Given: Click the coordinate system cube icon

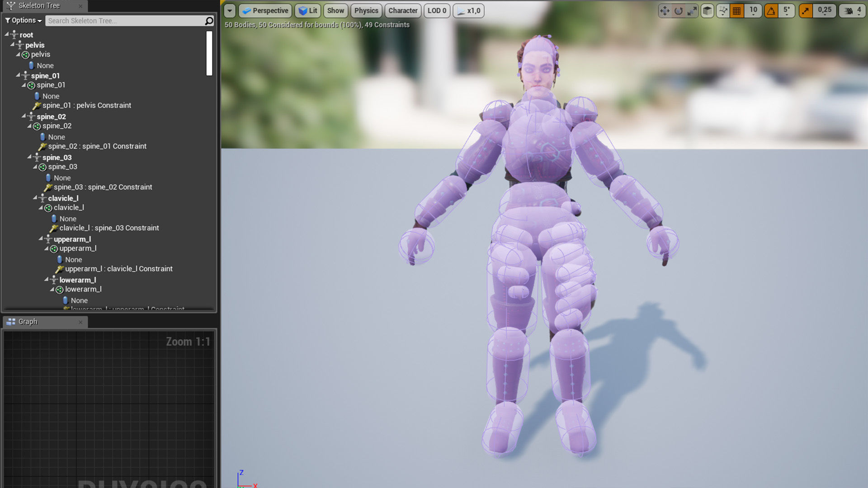Looking at the screenshot, I should click(708, 11).
